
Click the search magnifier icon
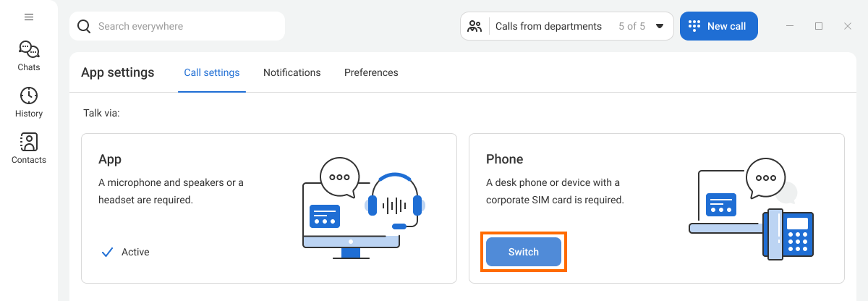(x=84, y=26)
